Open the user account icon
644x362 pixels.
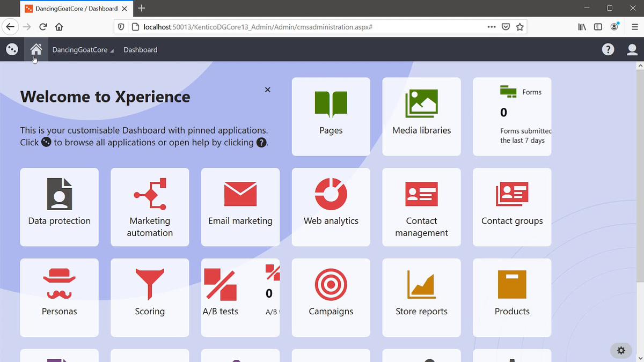[x=632, y=49]
